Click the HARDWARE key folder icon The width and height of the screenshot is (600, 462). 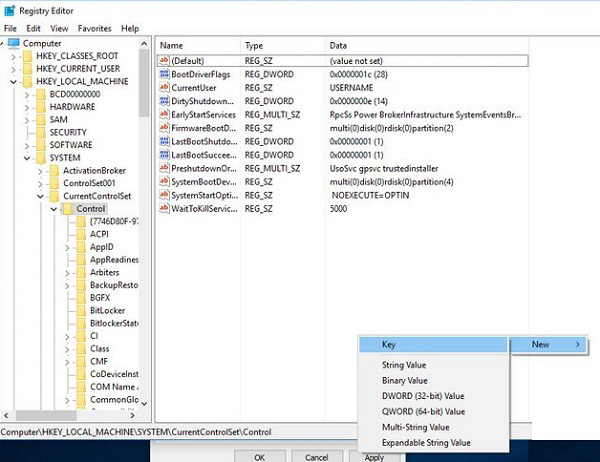coord(41,107)
